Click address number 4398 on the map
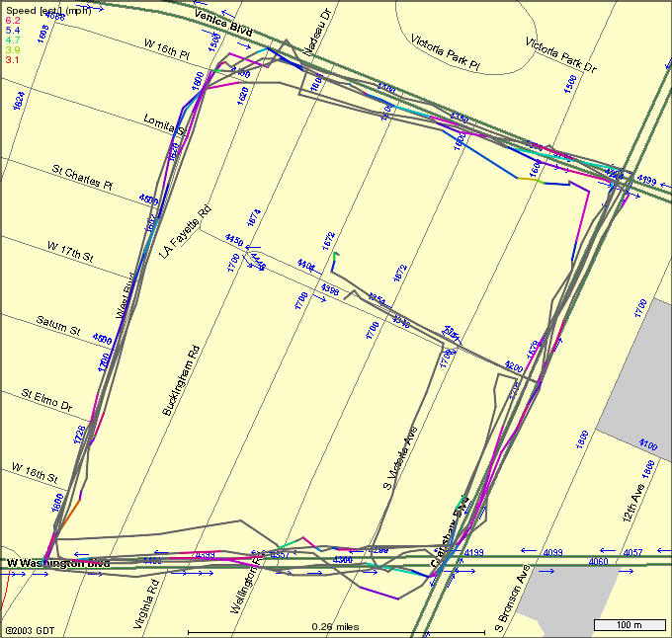Screen dimensions: 672x638 (329, 289)
